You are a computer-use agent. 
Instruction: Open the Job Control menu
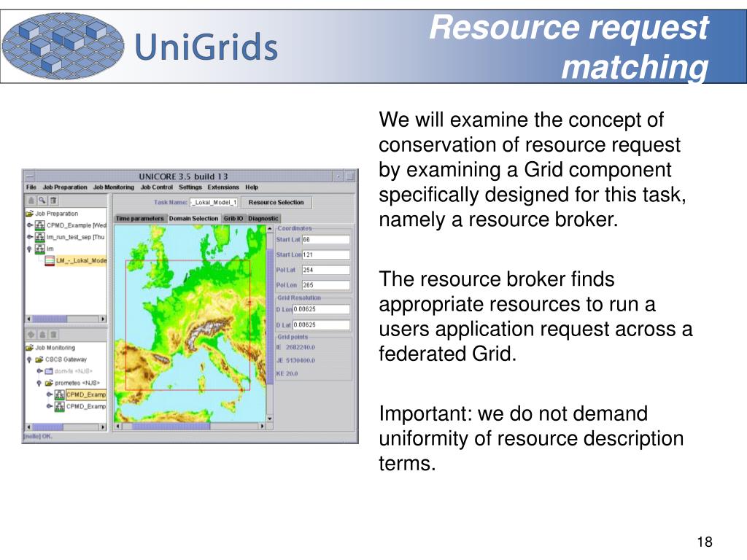click(157, 187)
